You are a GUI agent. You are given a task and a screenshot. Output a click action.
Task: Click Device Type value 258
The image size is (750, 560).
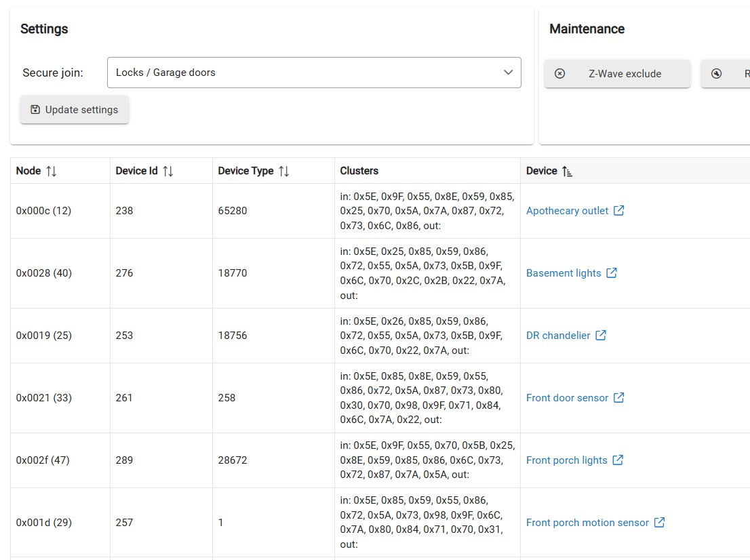(x=226, y=398)
